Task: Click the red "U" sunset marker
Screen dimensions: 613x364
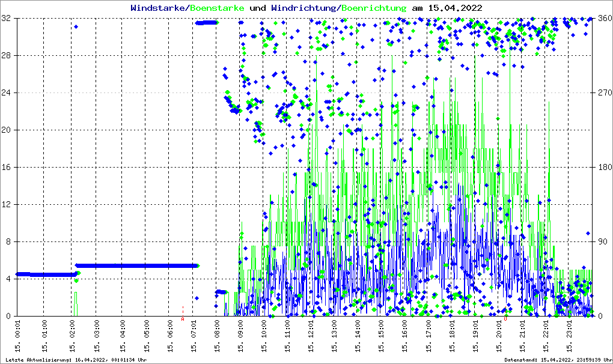Action: 506,319
